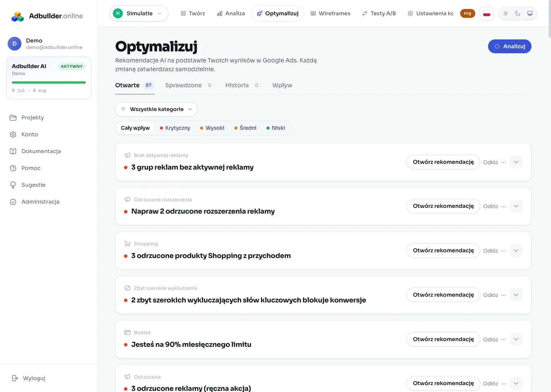Expand the Jesteś na 90% limitu card
This screenshot has height=392, width=551.
516,339
